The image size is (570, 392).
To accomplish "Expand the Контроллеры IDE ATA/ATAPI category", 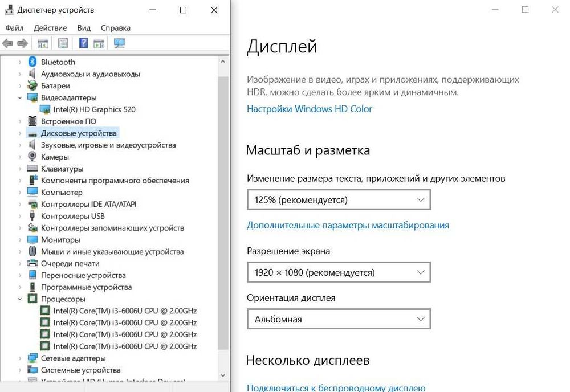I will tap(19, 204).
